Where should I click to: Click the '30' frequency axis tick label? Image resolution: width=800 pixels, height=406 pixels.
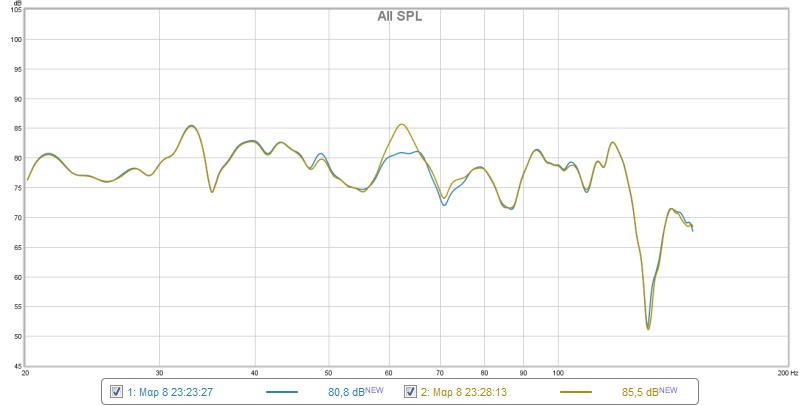pyautogui.click(x=159, y=373)
